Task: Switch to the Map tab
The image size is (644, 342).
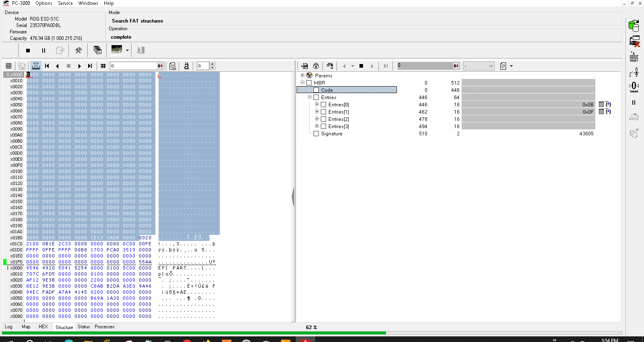Action: coord(26,327)
